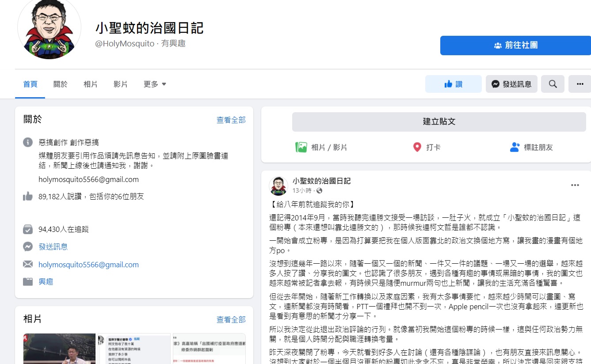Choose the 相片 / 影片 post option
The height and width of the screenshot is (364, 591).
coord(329,148)
